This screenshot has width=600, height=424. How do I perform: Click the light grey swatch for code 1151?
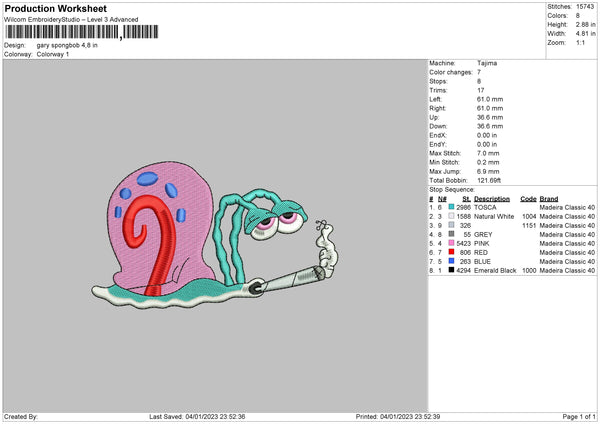pos(451,225)
